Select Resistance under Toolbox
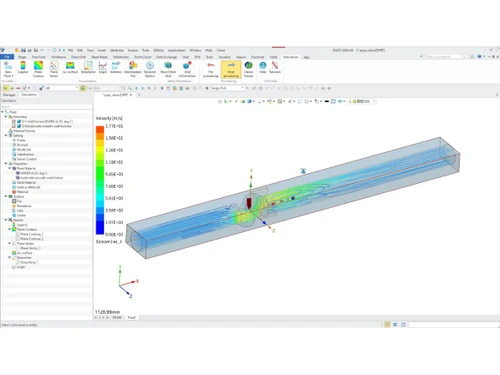The width and height of the screenshot is (500, 375). (24, 206)
